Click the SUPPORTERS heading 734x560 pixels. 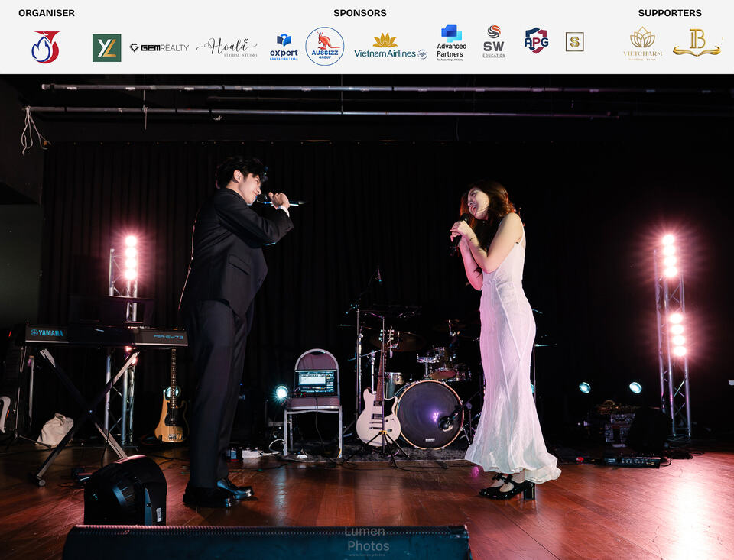click(x=670, y=13)
